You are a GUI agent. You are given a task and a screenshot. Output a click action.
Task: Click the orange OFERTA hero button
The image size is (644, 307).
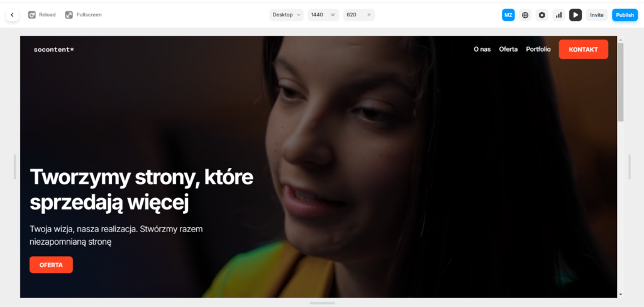tap(51, 265)
